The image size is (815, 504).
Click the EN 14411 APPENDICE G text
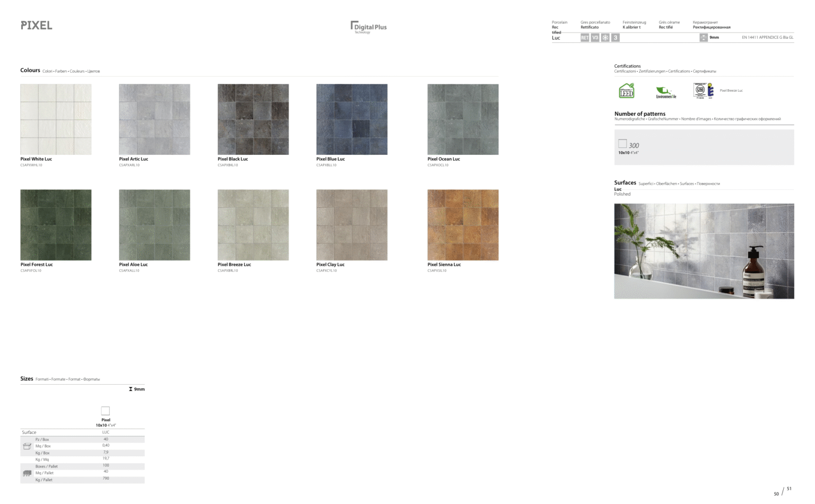(768, 37)
